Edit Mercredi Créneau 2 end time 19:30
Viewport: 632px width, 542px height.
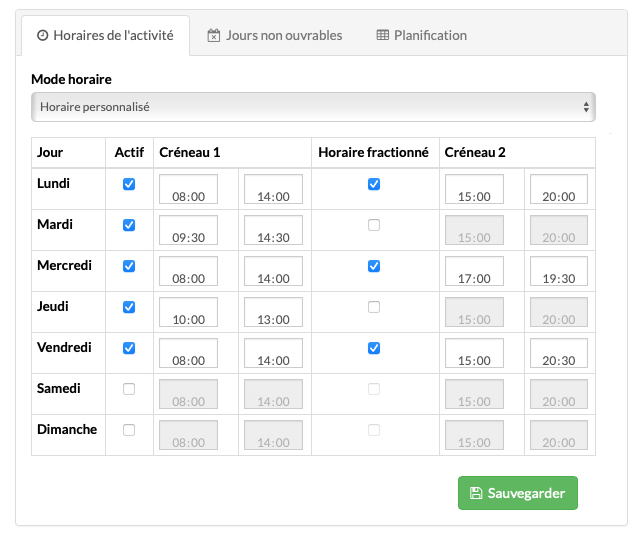point(559,271)
